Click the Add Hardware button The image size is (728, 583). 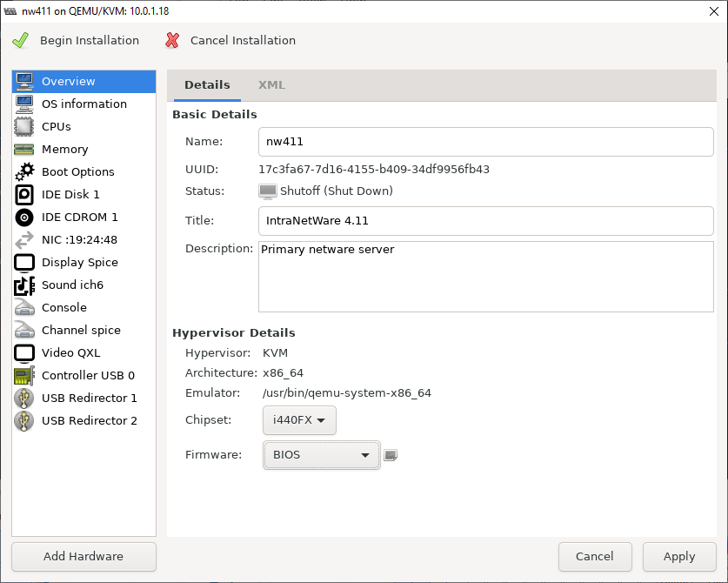point(84,557)
